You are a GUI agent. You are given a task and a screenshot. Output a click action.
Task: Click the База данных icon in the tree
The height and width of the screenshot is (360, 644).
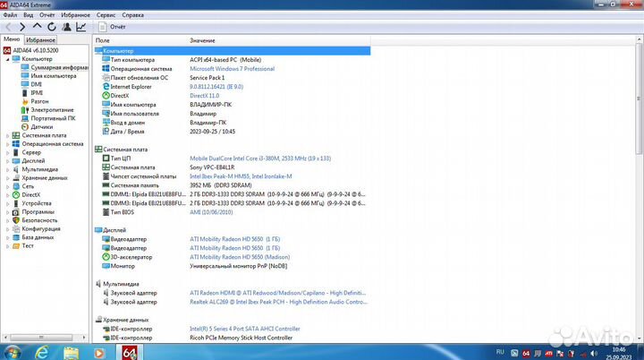tap(16, 237)
